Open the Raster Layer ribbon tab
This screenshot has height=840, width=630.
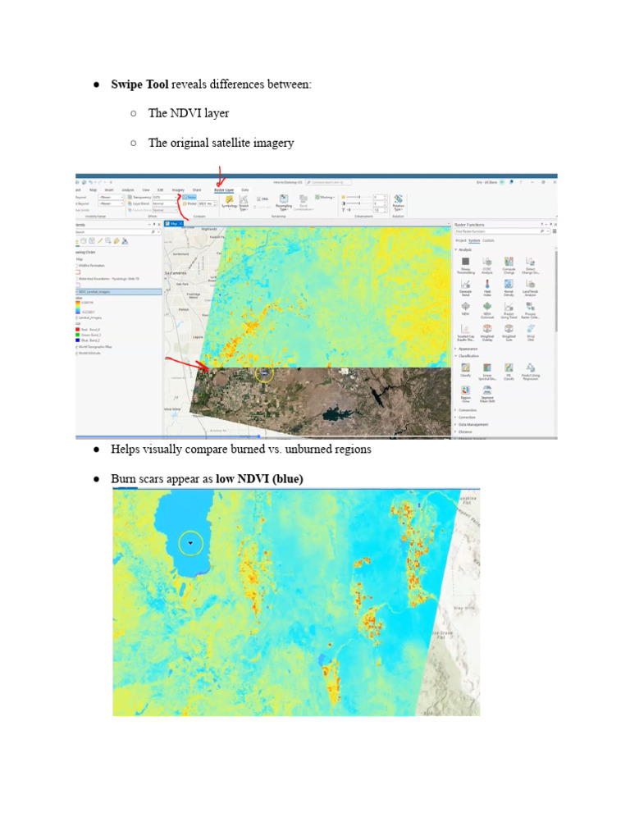pyautogui.click(x=224, y=189)
